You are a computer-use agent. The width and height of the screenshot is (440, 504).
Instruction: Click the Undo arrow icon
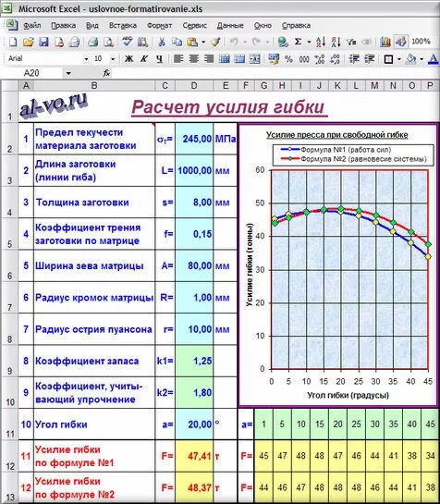tap(234, 42)
